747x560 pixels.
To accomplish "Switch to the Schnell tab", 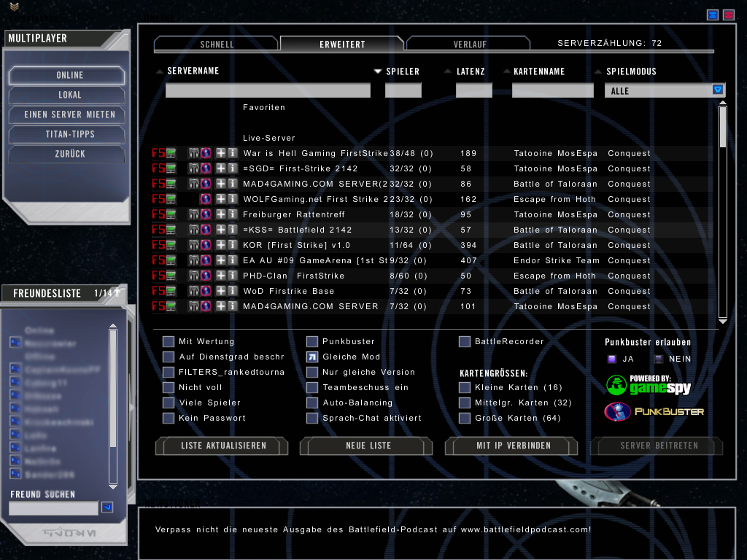I will coord(217,44).
